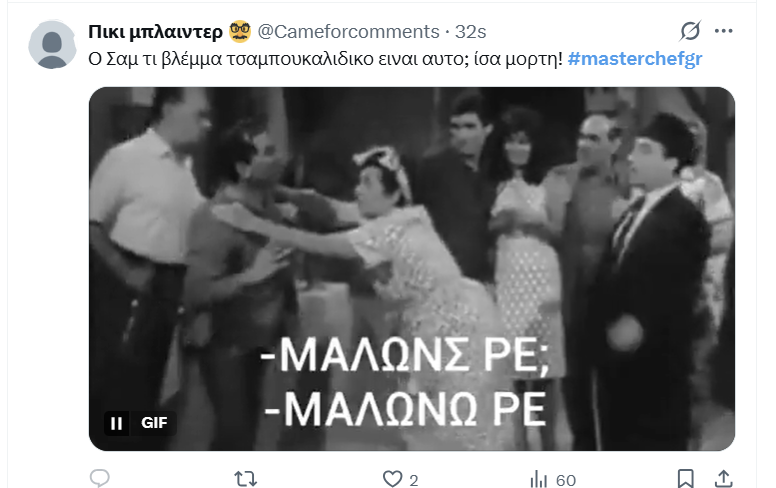Click the disguised-face emoji beside name
The image size is (776, 488).
(240, 31)
